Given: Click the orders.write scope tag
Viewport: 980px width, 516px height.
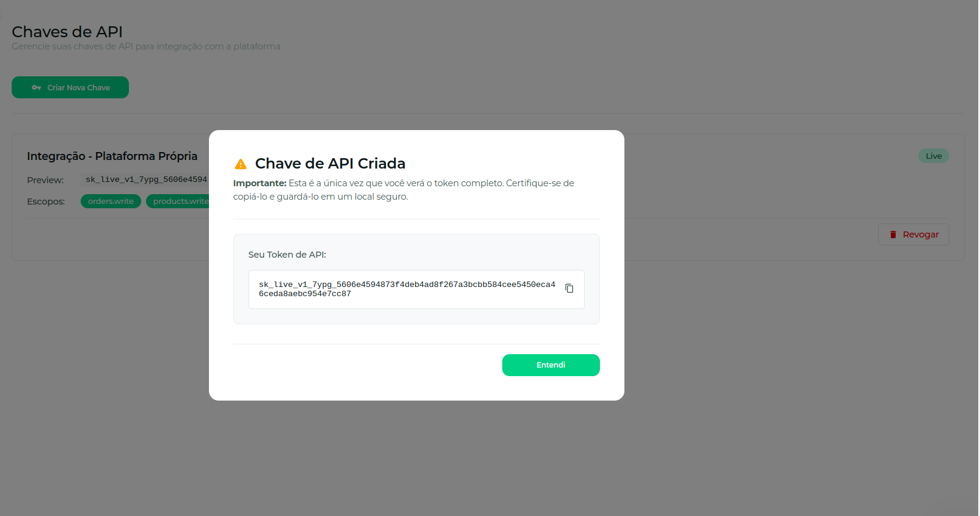Looking at the screenshot, I should [111, 202].
